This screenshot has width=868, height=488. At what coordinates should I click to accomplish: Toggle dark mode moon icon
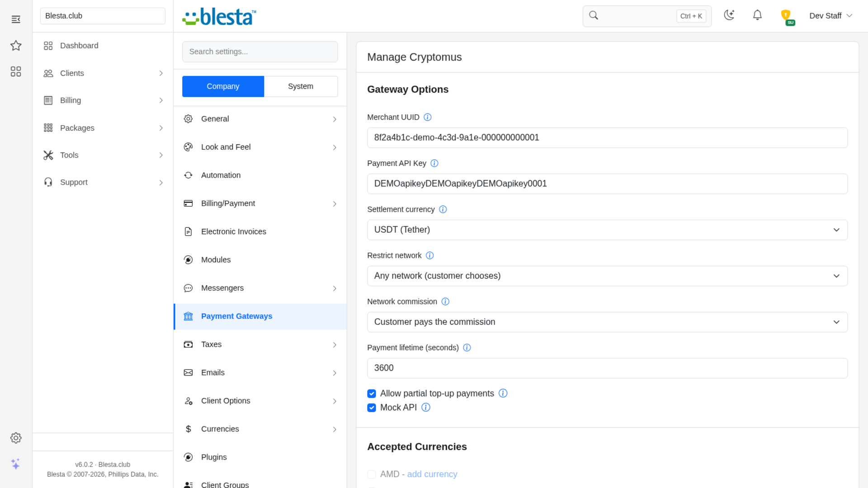coord(729,15)
